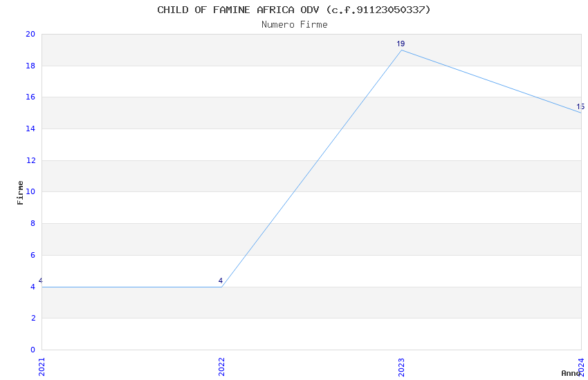This screenshot has width=588, height=380.
Task: Click the y-axis tick label 2
Action: (33, 319)
